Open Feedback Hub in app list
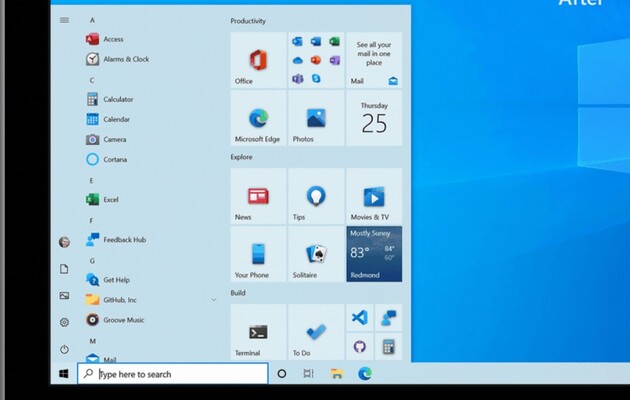Screen dimensions: 630x400 click(x=151, y=240)
